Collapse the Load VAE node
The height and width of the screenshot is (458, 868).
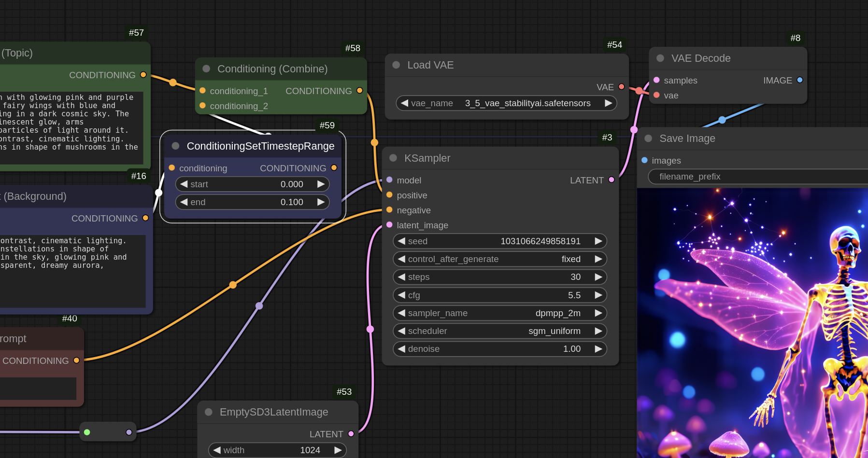click(396, 65)
